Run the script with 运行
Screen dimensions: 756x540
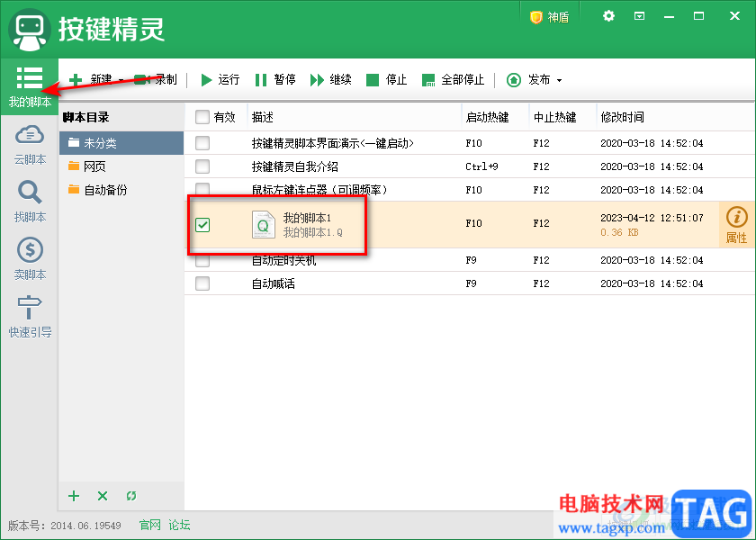coord(220,79)
